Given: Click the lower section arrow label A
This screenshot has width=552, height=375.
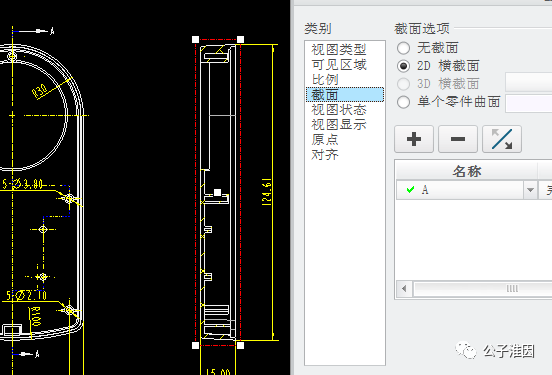Looking at the screenshot, I should 37,354.
